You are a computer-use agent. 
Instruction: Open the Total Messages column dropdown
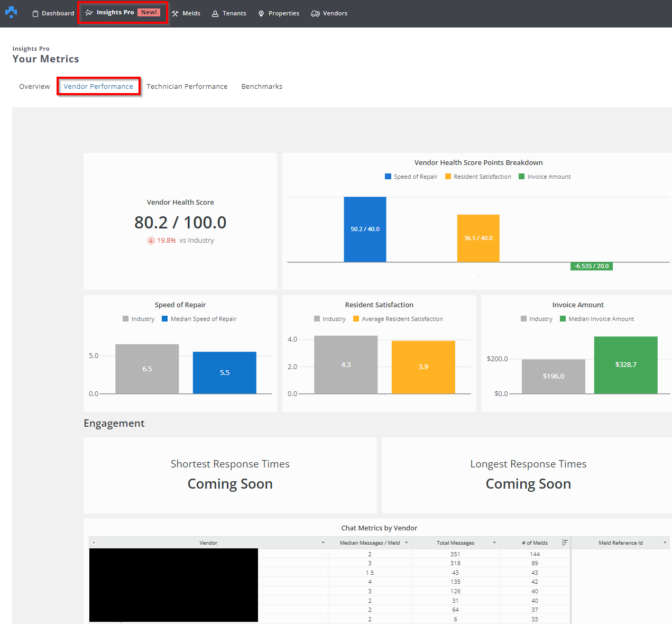pos(494,543)
